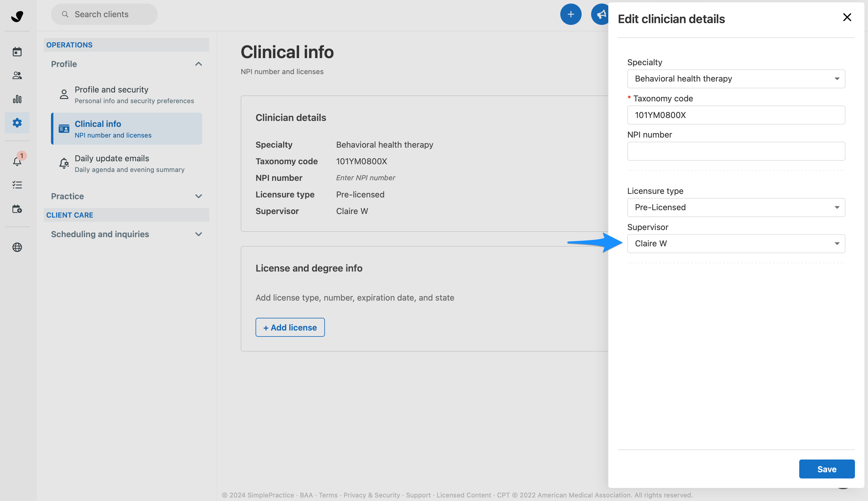Screen dimensions: 868x501
Task: Open the Licensed Content footer link
Action: coord(463,495)
